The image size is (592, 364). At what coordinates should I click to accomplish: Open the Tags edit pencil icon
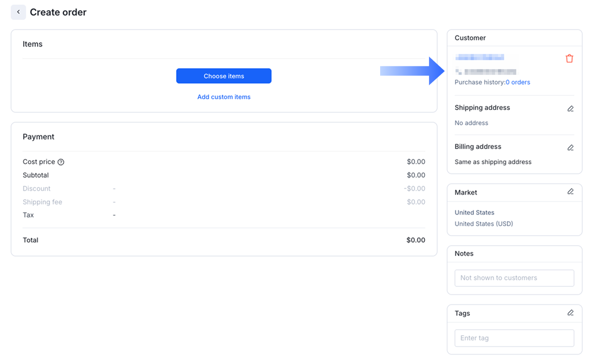point(570,313)
